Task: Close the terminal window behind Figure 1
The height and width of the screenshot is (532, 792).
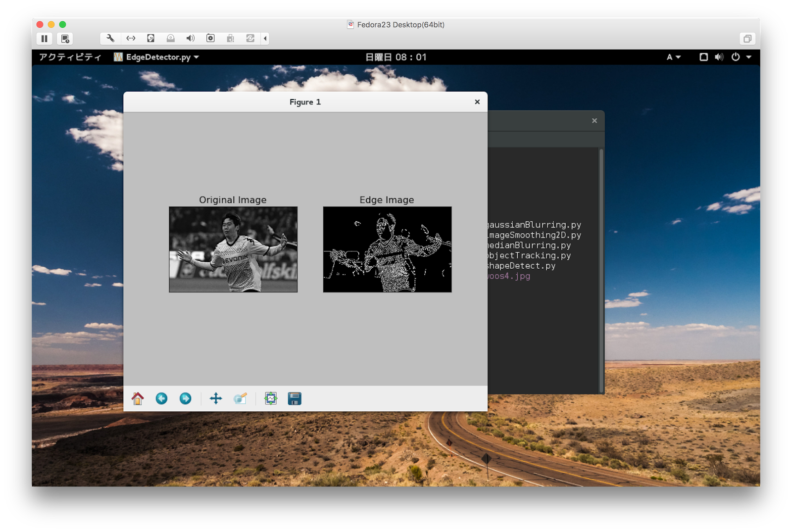Action: tap(594, 121)
